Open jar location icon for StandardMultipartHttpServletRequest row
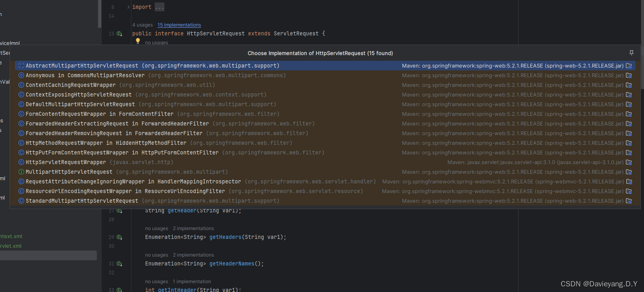 pos(629,201)
